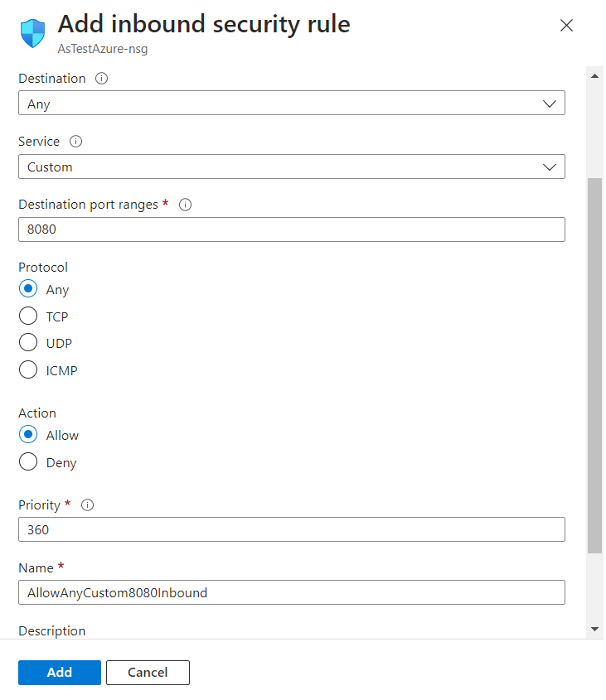Select the Any protocol radio button
Viewport: 606px width, 700px height.
28,289
